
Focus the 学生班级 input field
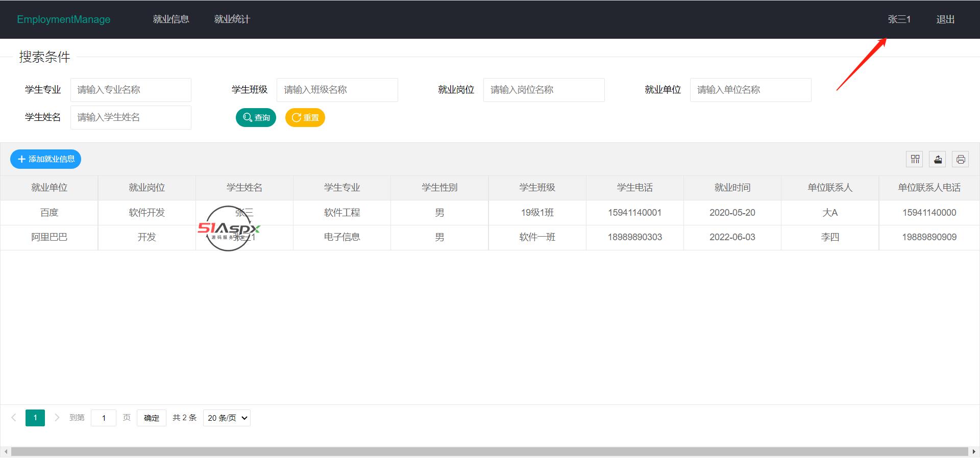click(x=337, y=90)
